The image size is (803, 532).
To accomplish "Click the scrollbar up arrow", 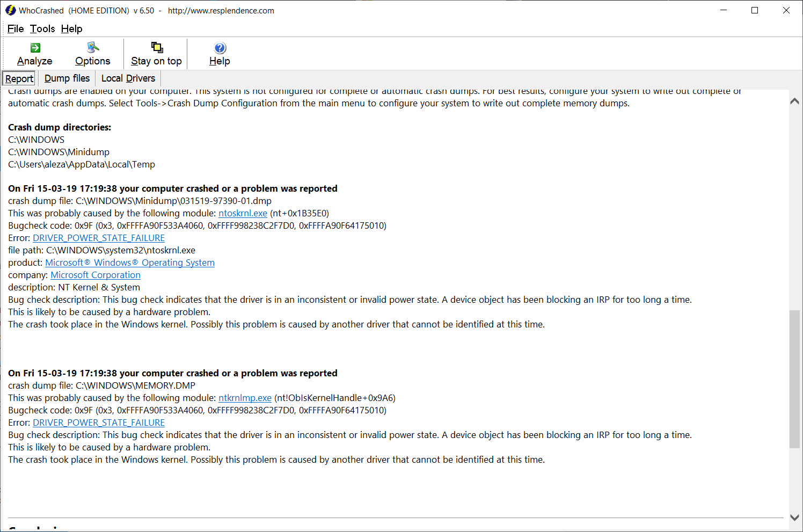I will 795,101.
